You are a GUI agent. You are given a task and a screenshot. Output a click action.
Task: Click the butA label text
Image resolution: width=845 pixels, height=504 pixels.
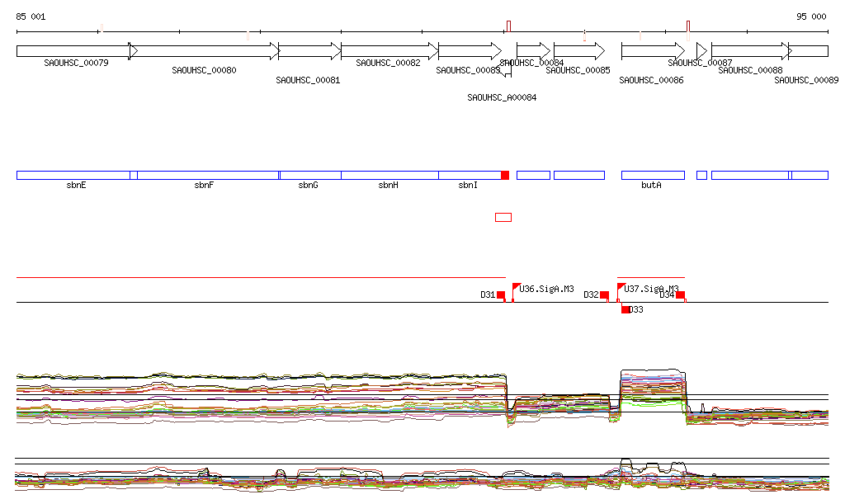tap(651, 186)
